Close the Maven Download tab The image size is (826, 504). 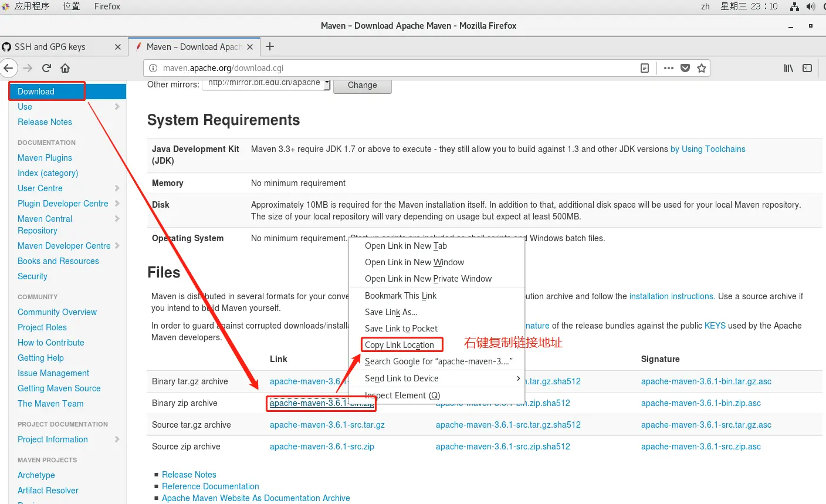point(250,47)
